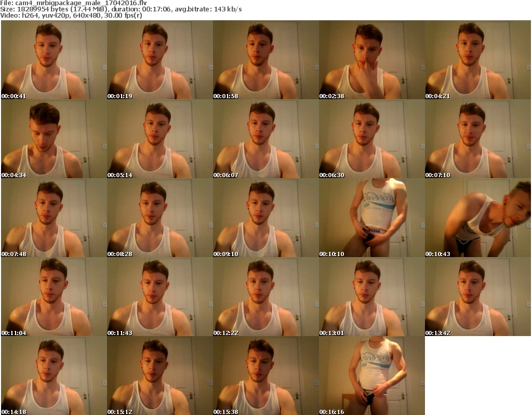Image resolution: width=532 pixels, height=415 pixels.
Task: Click the 'Size: 18289954 bytes' header line
Action: pyautogui.click(x=121, y=9)
